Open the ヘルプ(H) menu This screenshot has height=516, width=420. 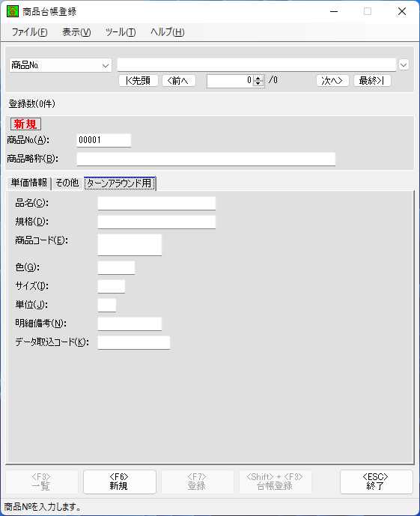pos(168,32)
